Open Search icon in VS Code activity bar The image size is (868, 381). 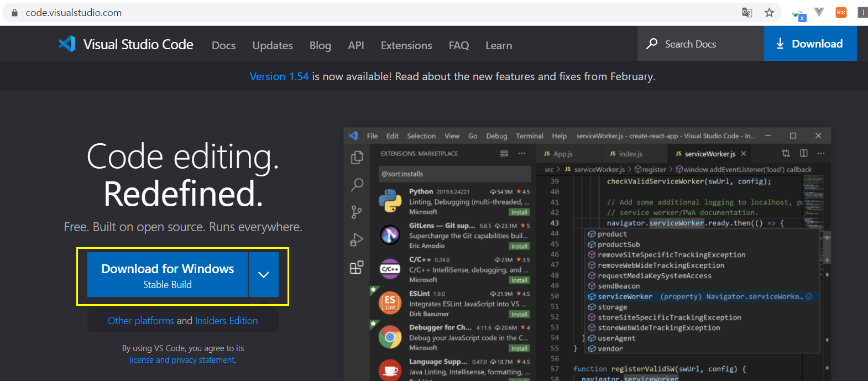click(357, 185)
